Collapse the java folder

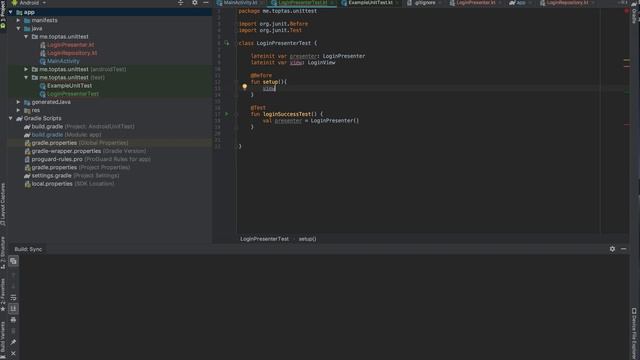[x=18, y=29]
